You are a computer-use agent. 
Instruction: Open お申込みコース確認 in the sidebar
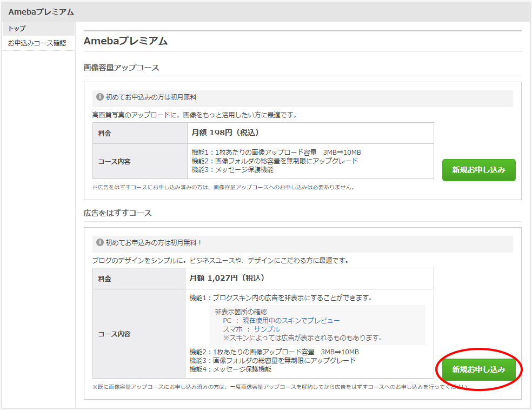click(37, 43)
